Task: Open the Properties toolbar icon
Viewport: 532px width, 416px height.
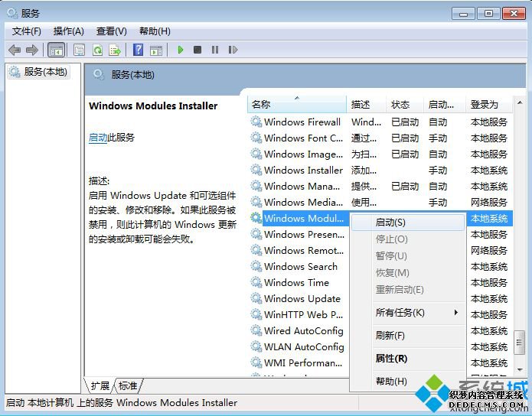Action: point(80,50)
